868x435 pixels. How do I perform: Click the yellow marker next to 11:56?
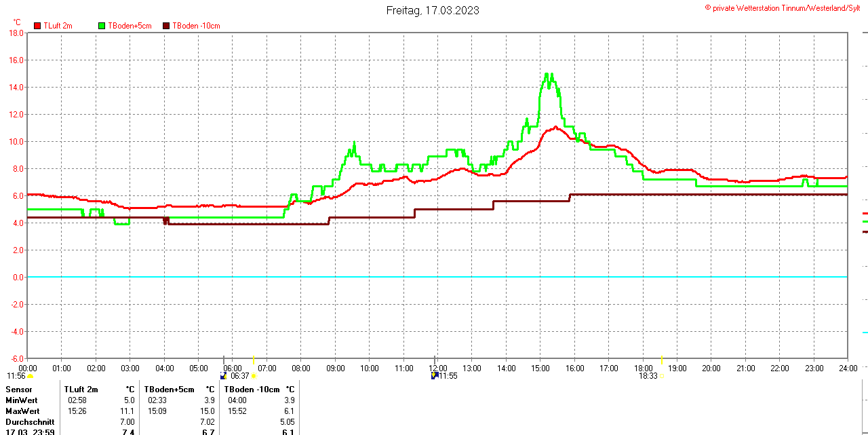click(x=30, y=376)
